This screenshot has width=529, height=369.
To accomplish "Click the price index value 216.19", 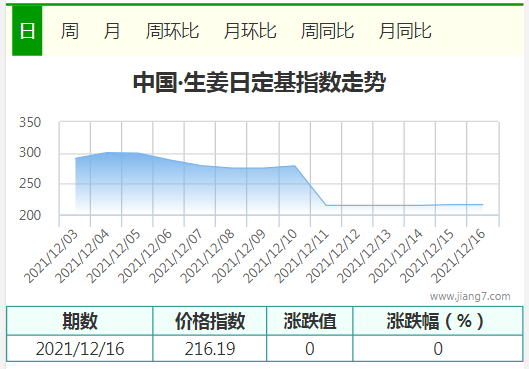I will [210, 348].
